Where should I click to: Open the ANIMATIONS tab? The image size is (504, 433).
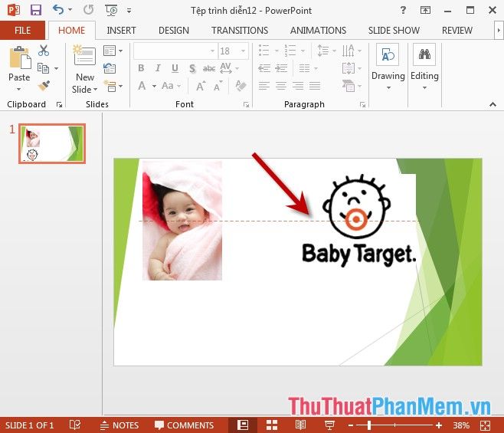tap(318, 30)
